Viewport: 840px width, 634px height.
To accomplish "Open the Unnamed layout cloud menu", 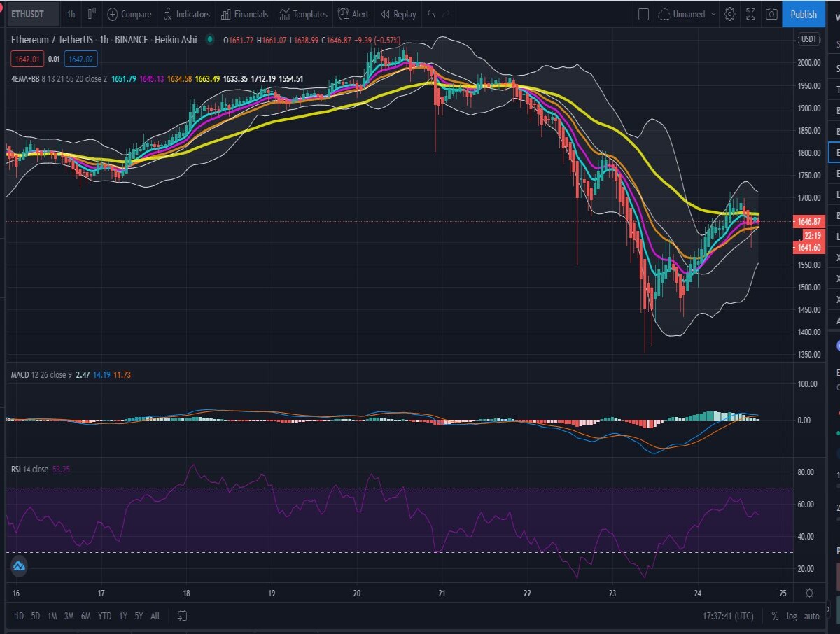I will 687,14.
